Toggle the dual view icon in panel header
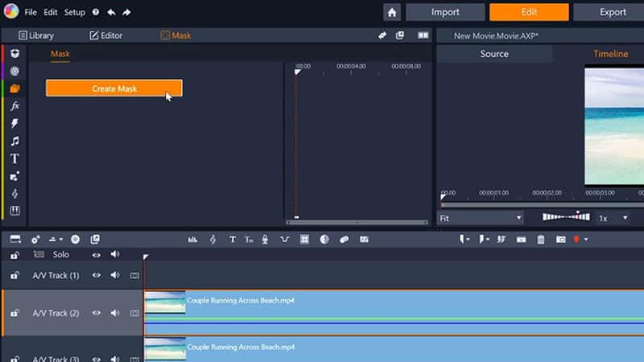 [x=423, y=35]
